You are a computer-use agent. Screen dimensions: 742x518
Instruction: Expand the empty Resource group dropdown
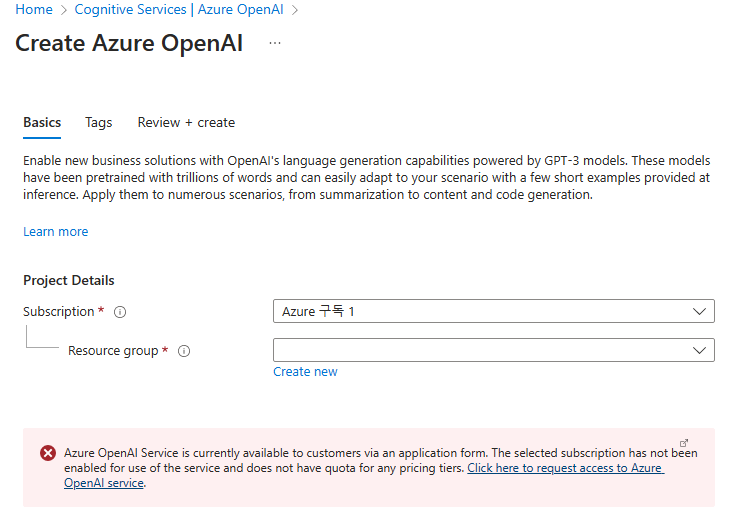coord(494,350)
